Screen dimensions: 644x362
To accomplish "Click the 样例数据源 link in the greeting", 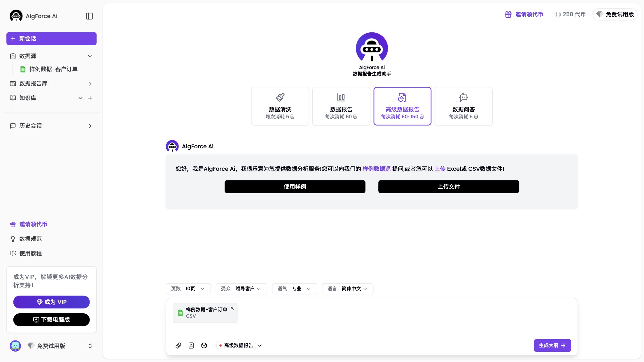I will pos(376,169).
